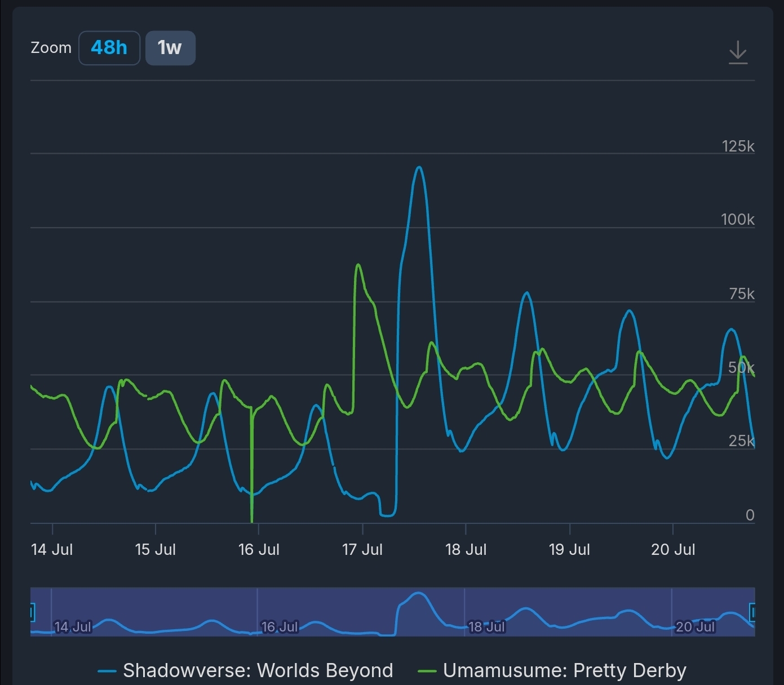
Task: Click the right navigator range handle
Action: (x=753, y=612)
